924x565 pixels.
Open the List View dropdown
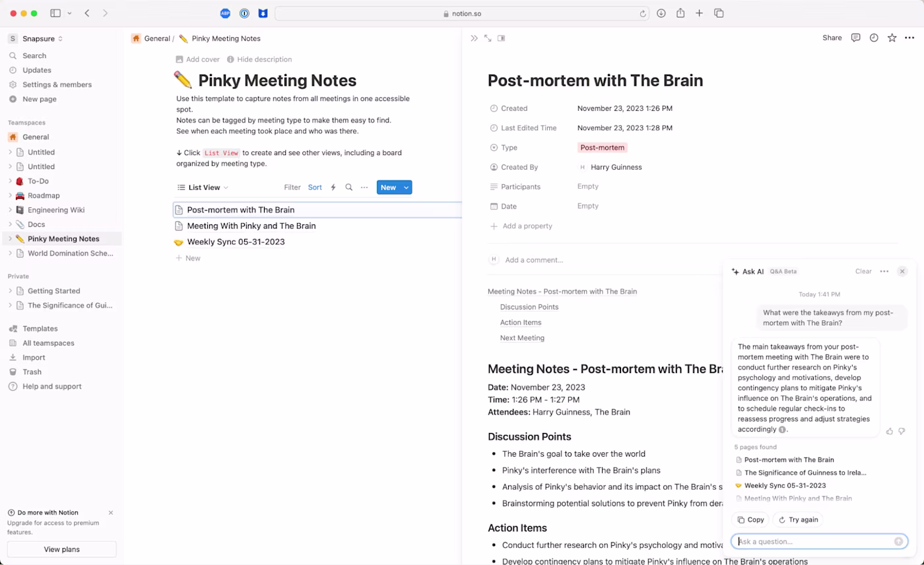tap(207, 187)
